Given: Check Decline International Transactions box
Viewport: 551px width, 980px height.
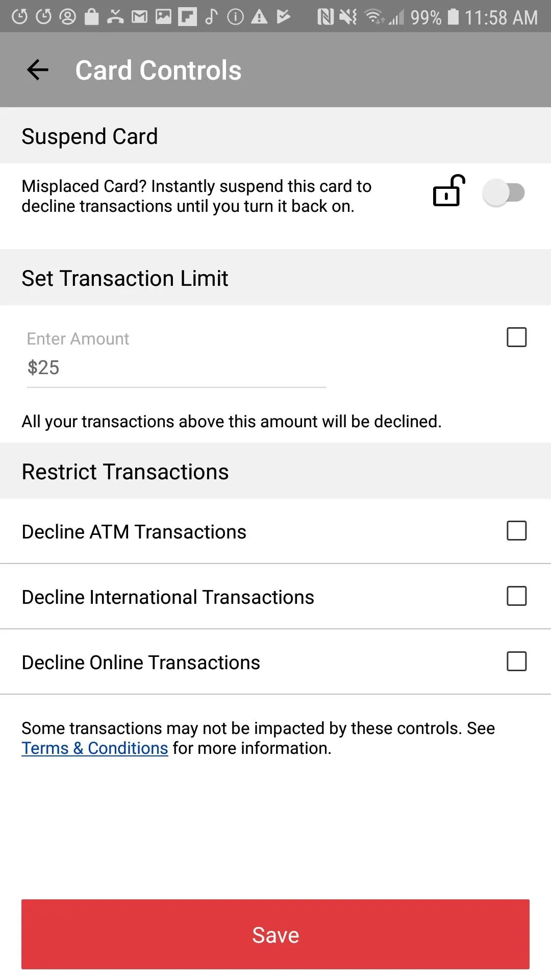Looking at the screenshot, I should [x=516, y=596].
